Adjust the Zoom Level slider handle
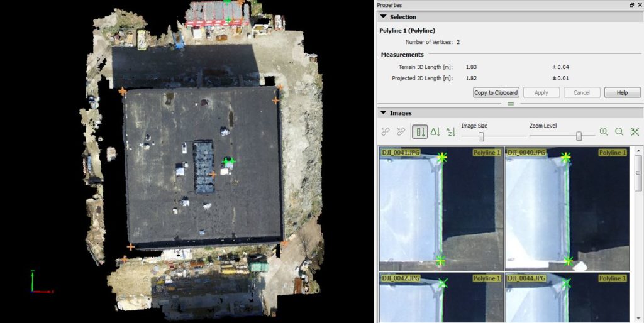Image resolution: width=644 pixels, height=323 pixels. click(x=579, y=136)
